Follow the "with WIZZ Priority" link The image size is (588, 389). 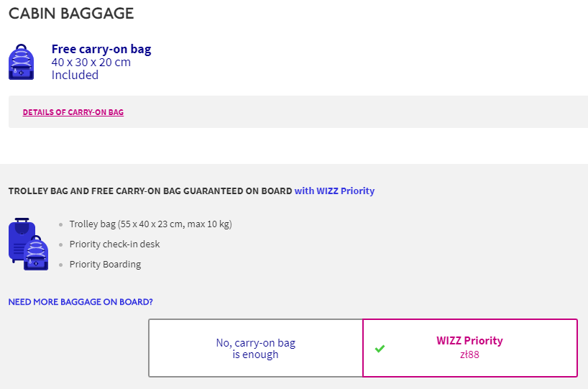click(334, 191)
